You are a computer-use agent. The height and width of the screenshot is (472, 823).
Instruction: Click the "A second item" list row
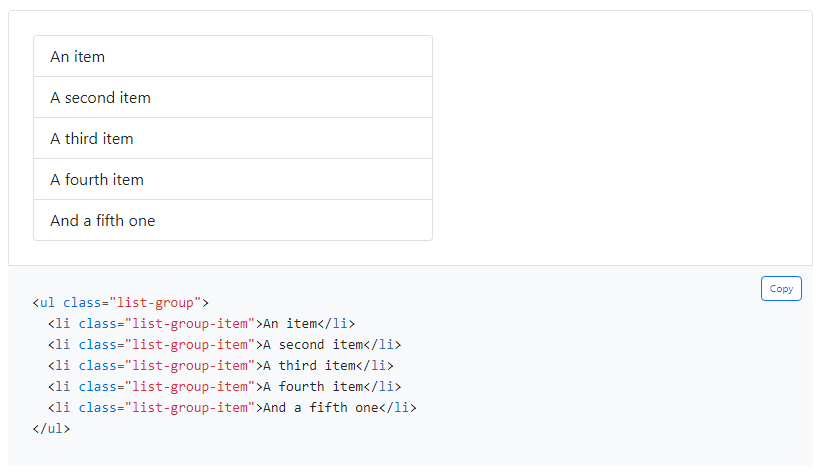tap(232, 98)
